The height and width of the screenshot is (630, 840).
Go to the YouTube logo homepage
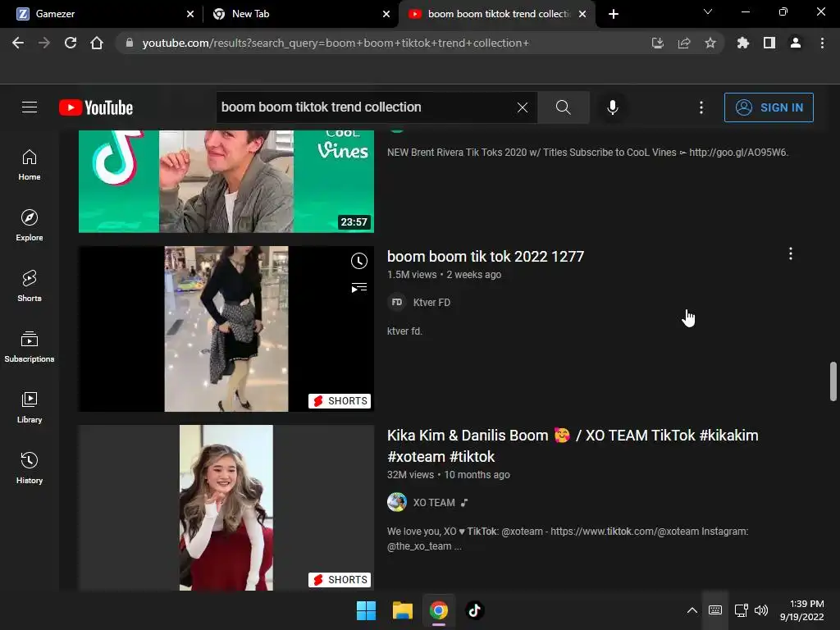[x=96, y=107]
